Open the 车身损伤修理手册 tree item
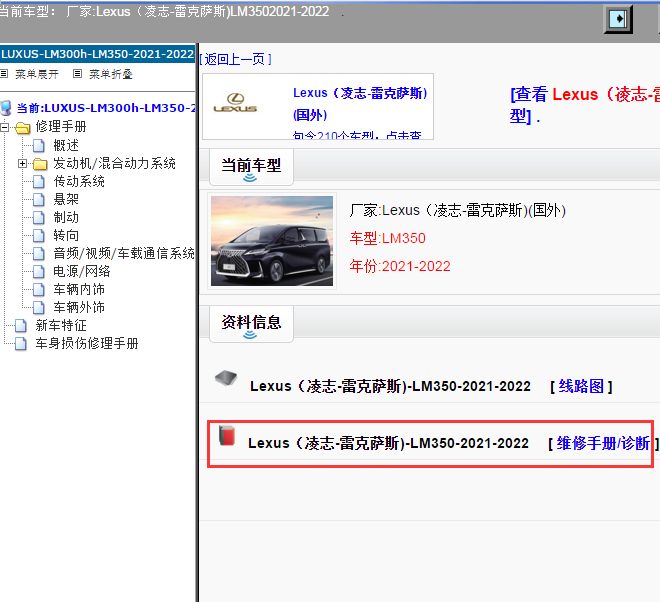 click(87, 344)
